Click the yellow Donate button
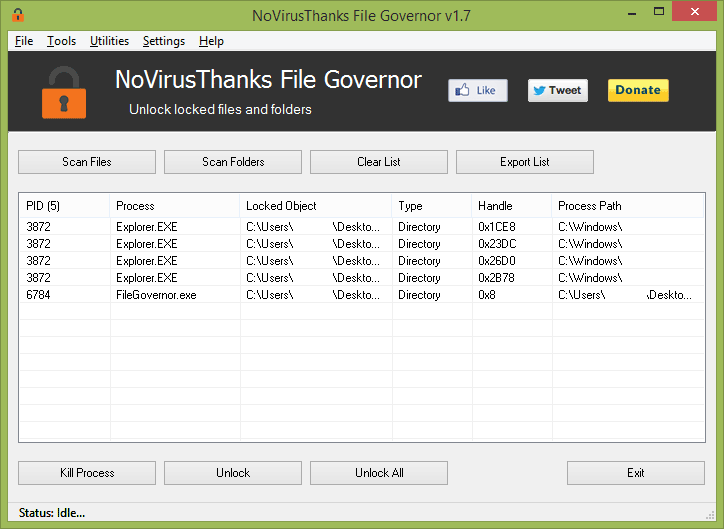Viewport: 724px width, 529px height. (x=638, y=90)
